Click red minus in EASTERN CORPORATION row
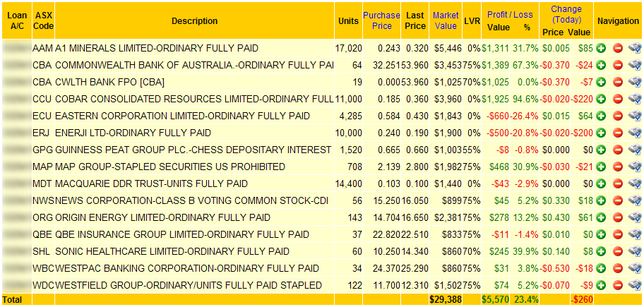644x307 pixels. pos(618,116)
